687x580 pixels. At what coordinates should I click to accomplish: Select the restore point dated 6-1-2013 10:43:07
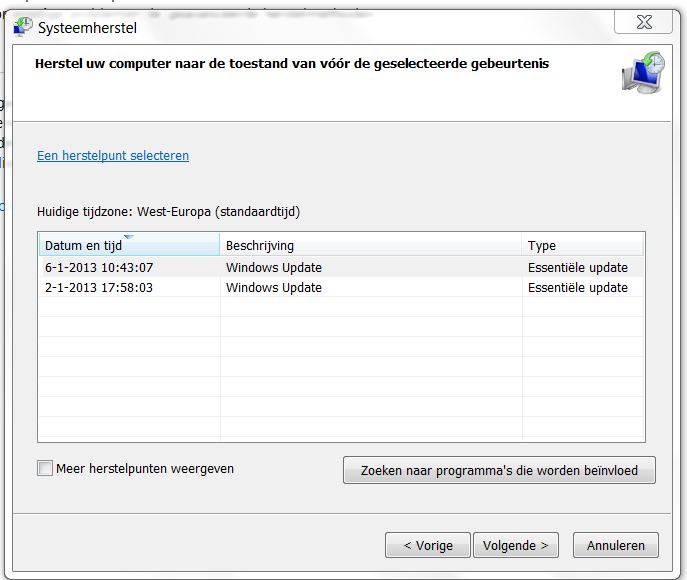click(x=341, y=267)
